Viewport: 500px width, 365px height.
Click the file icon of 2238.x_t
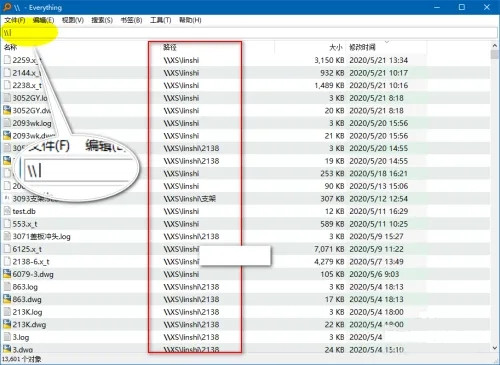[7, 85]
